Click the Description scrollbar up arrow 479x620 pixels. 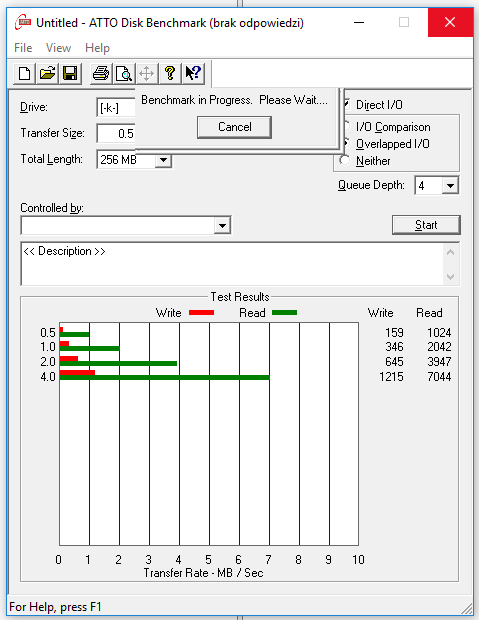pos(451,252)
